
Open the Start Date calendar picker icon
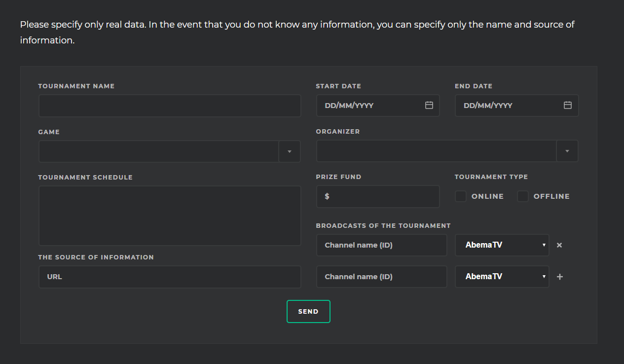click(429, 106)
